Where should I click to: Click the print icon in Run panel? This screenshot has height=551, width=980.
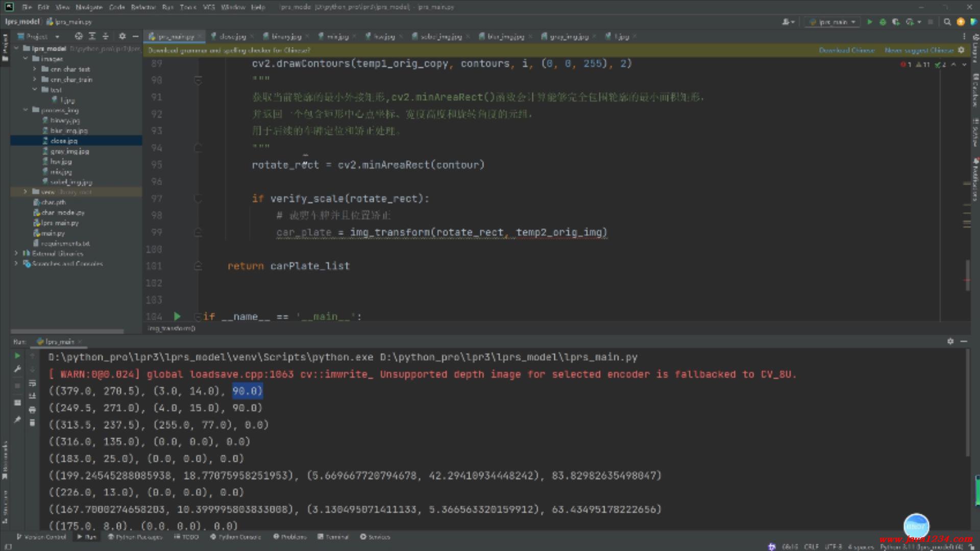[32, 410]
